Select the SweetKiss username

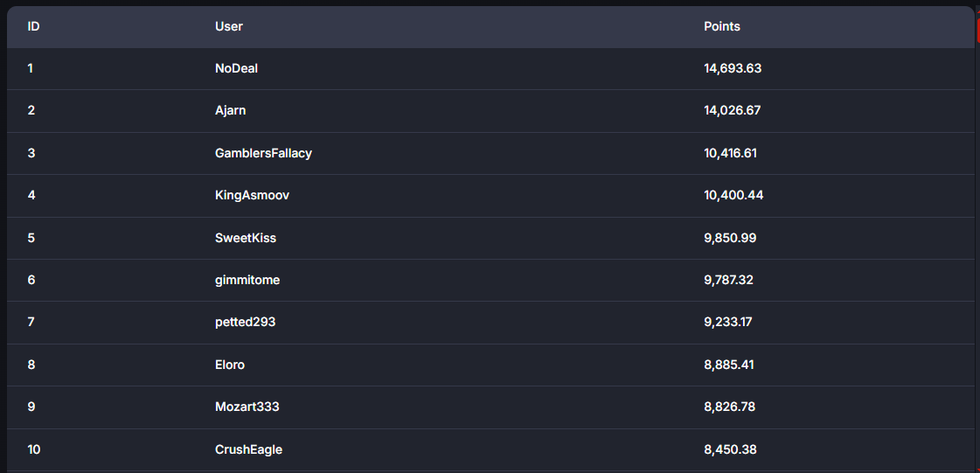tap(245, 238)
